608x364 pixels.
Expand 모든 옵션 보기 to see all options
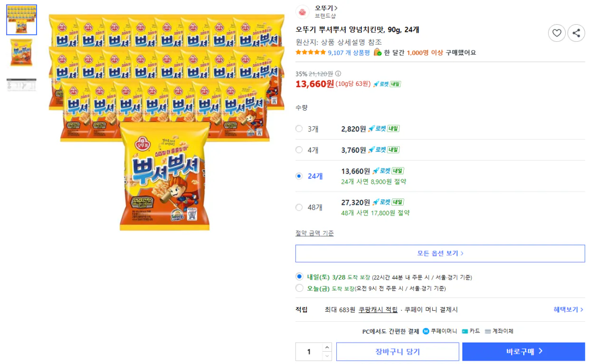(x=440, y=253)
